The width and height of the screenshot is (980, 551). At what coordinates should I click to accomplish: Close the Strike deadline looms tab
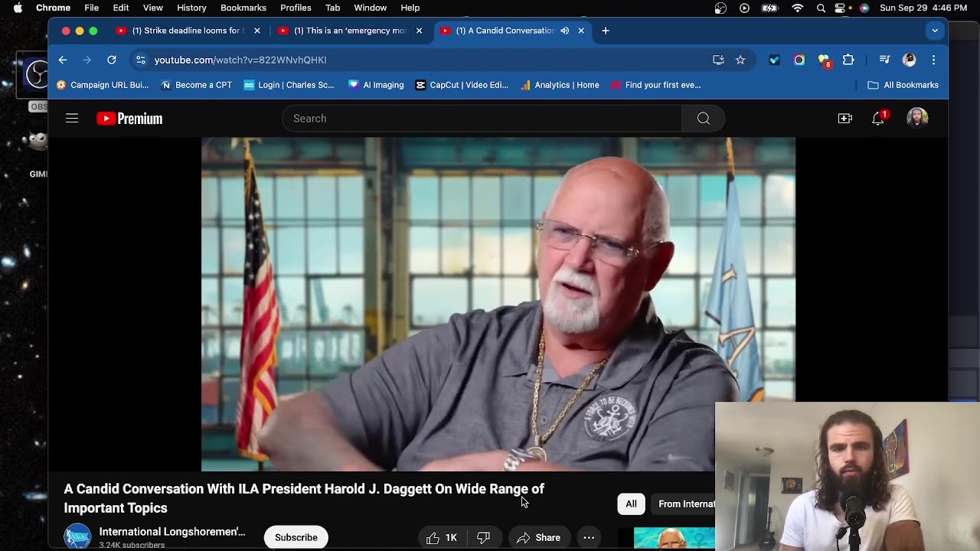click(257, 31)
